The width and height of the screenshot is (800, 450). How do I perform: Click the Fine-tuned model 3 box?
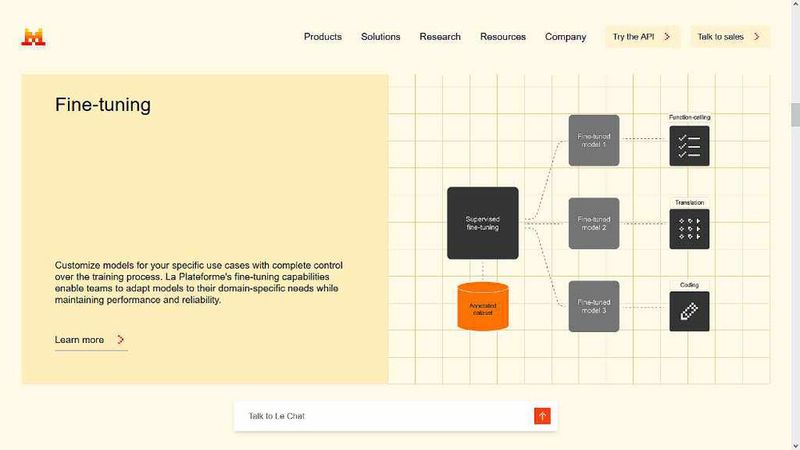pos(594,306)
